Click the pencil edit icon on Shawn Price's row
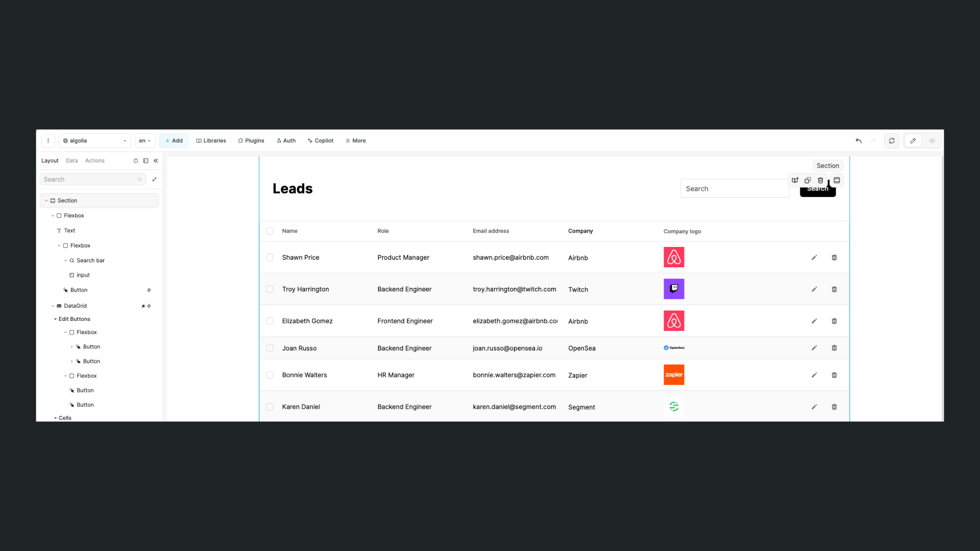Screen dimensions: 980x551 point(814,257)
